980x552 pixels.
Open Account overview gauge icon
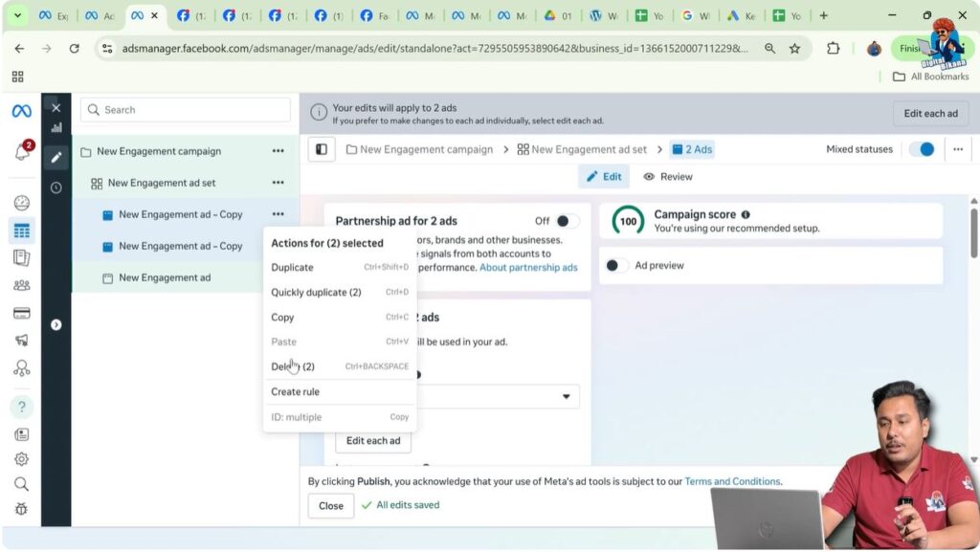tap(21, 203)
